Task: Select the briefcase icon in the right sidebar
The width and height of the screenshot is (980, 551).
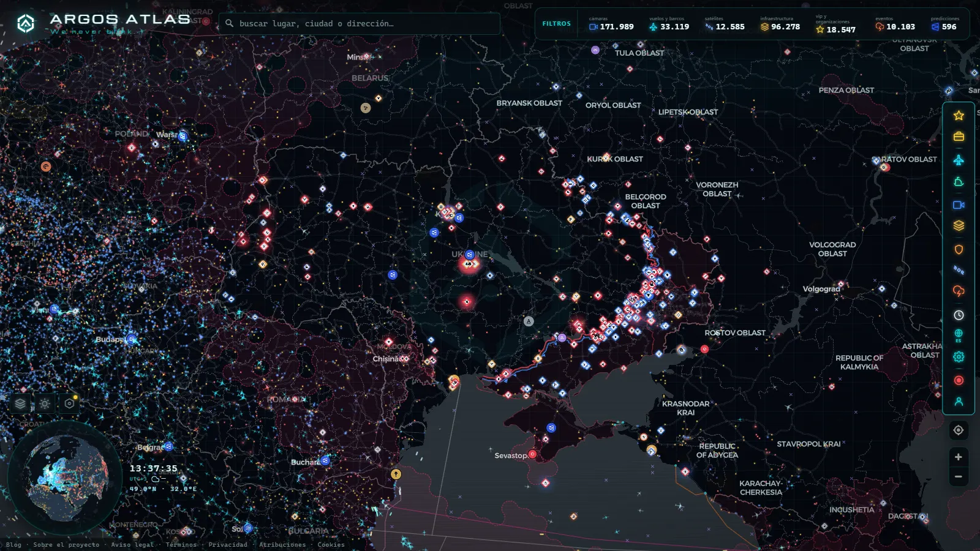Action: click(959, 137)
